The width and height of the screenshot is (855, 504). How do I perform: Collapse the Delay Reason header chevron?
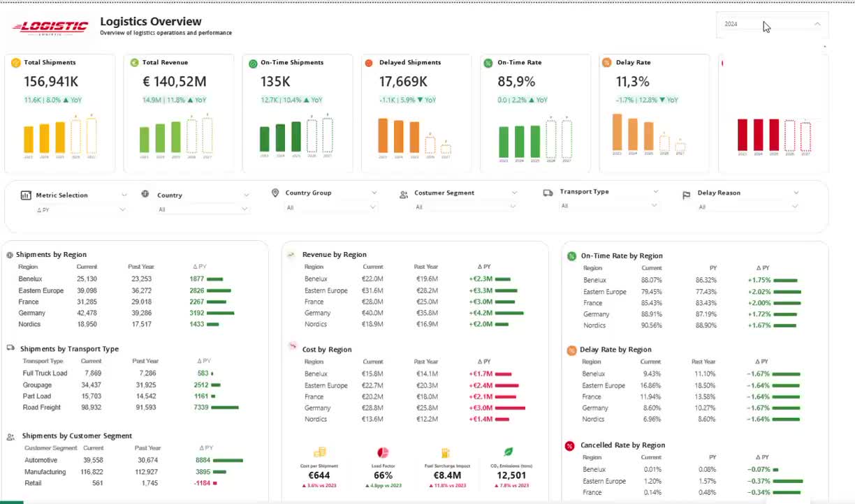tap(796, 193)
